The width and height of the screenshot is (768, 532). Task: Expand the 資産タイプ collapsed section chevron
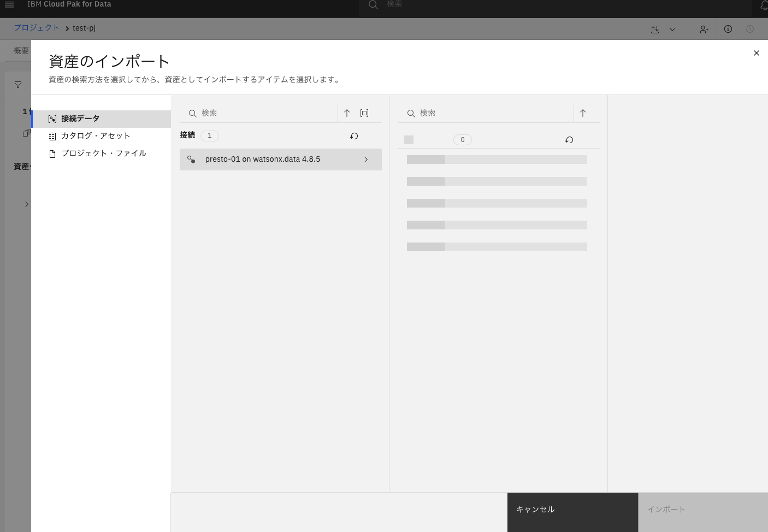point(27,204)
